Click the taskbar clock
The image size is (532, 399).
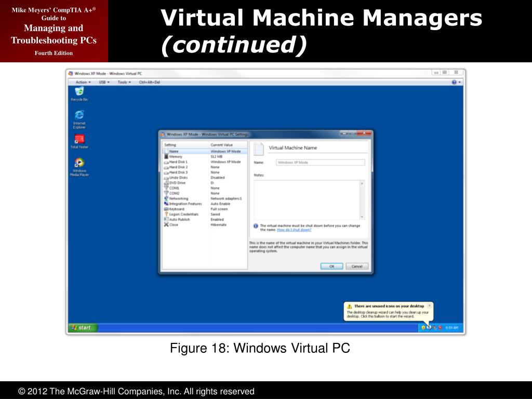[451, 328]
